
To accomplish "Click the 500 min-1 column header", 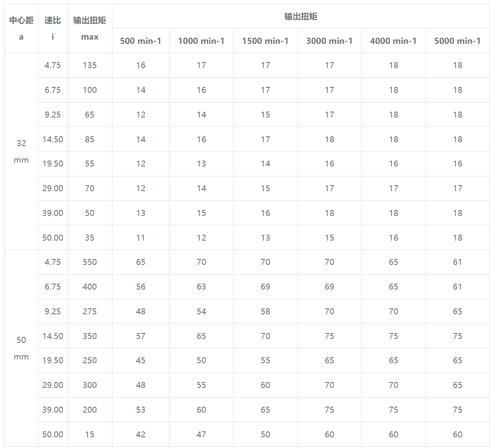I will [140, 41].
